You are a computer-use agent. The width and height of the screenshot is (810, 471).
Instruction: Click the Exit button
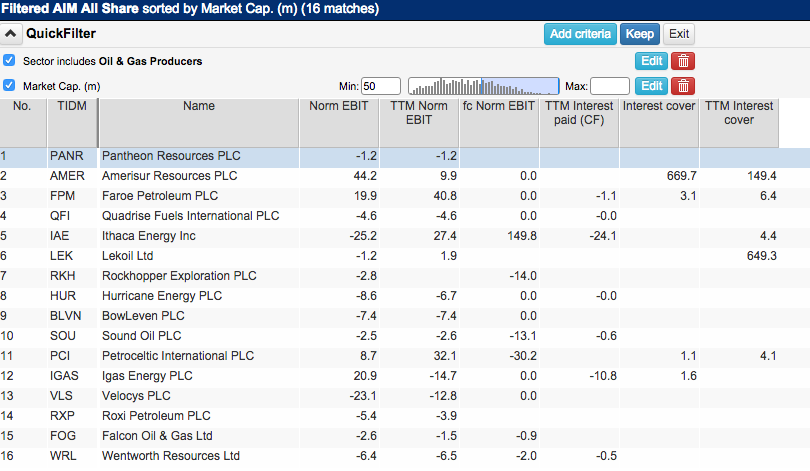point(679,34)
